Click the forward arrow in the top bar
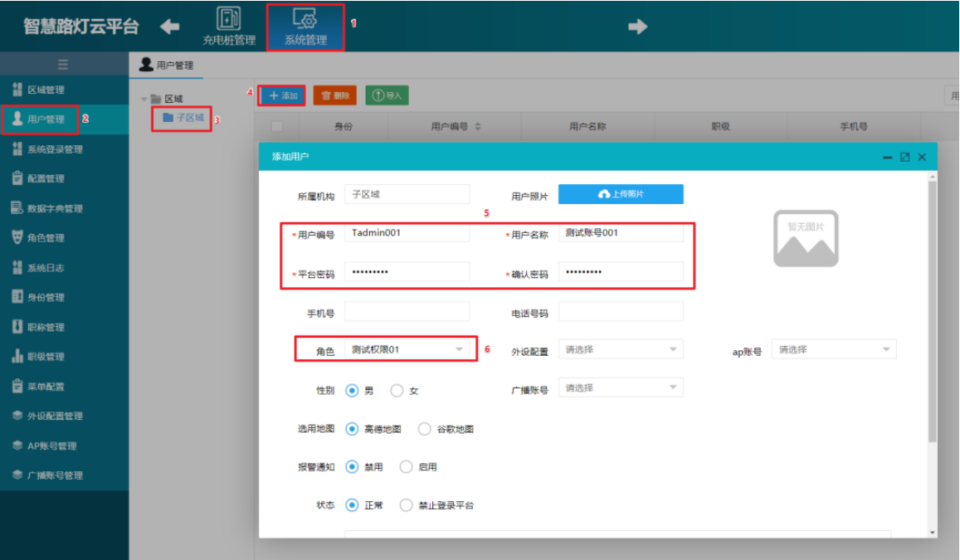Image resolution: width=960 pixels, height=560 pixels. 637,26
